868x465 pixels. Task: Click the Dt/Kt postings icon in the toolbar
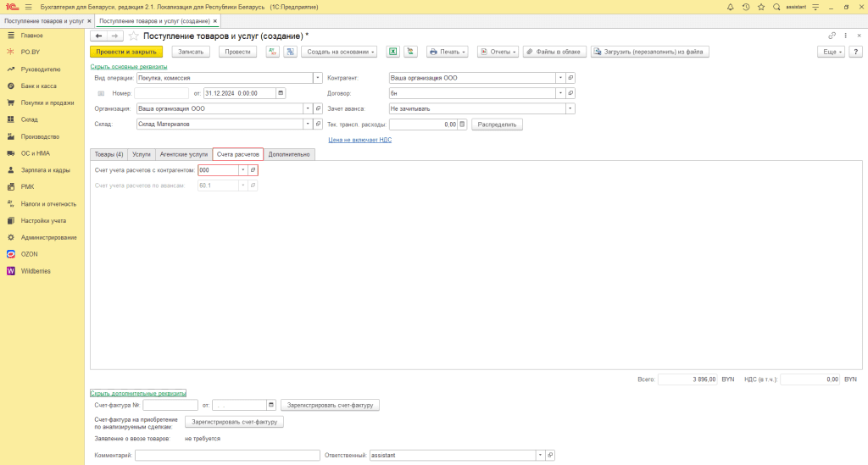click(272, 52)
